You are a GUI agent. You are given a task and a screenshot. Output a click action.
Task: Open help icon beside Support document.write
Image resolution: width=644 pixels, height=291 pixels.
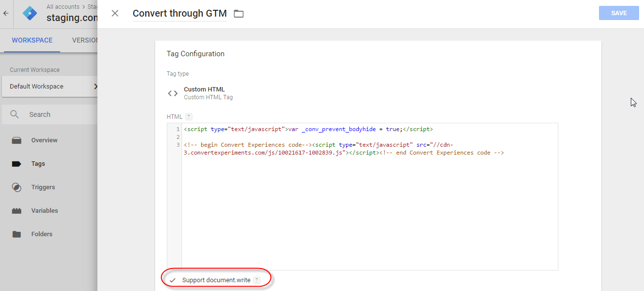(257, 280)
